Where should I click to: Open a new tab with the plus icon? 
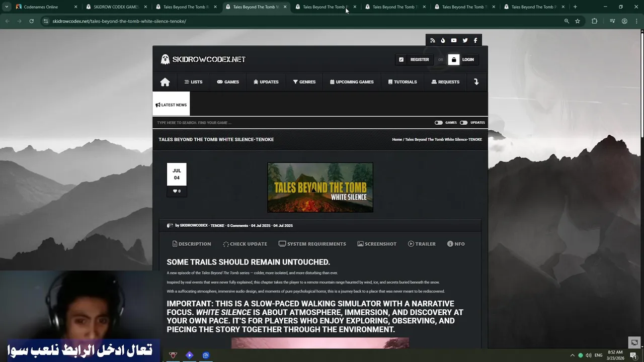pos(575,7)
